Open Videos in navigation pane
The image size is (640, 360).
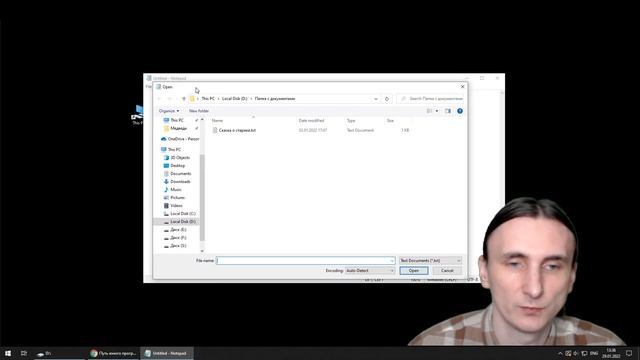pos(176,206)
